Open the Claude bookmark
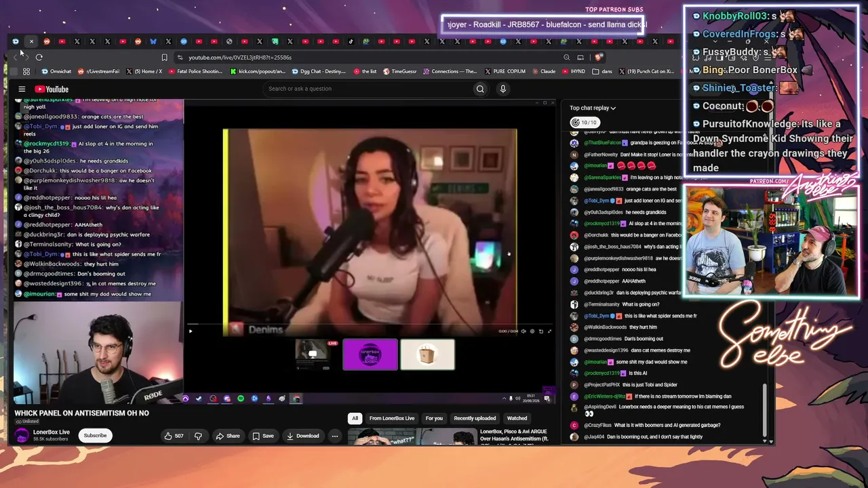868x488 pixels. (x=544, y=71)
